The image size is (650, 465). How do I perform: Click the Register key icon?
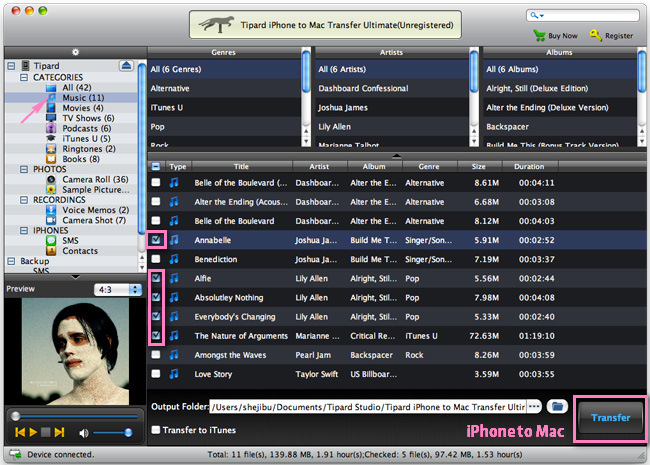click(596, 35)
